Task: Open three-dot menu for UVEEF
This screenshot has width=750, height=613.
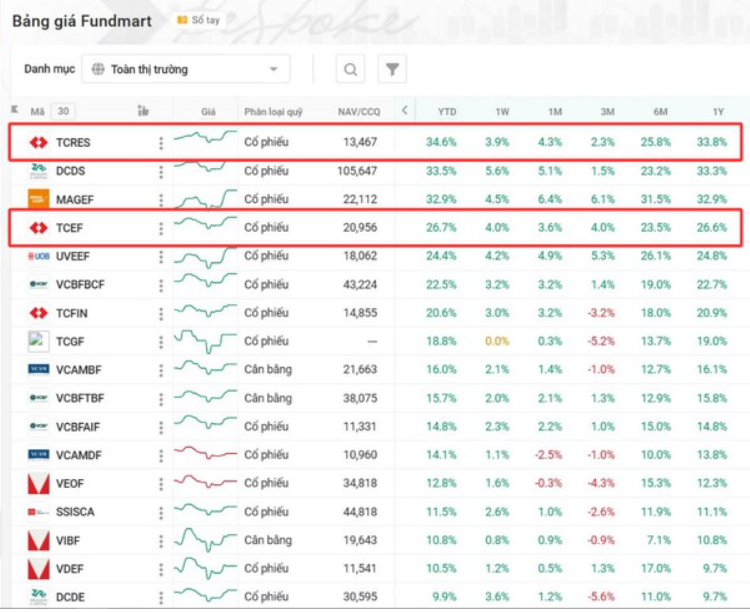Action: pos(161,257)
